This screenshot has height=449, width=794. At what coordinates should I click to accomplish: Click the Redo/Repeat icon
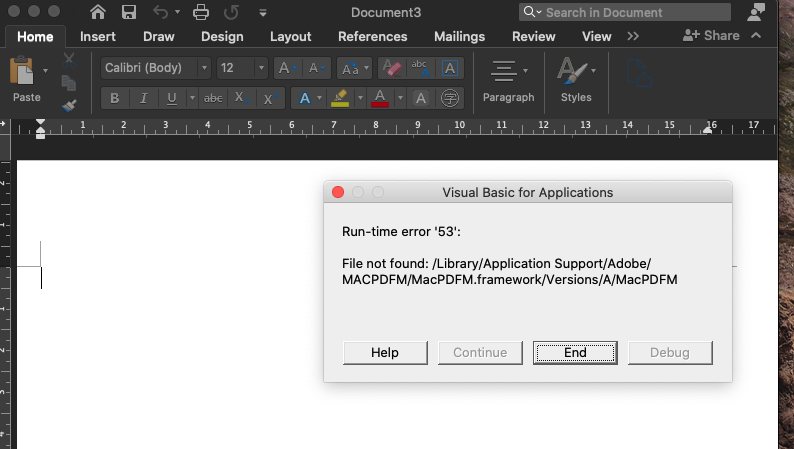coord(231,12)
